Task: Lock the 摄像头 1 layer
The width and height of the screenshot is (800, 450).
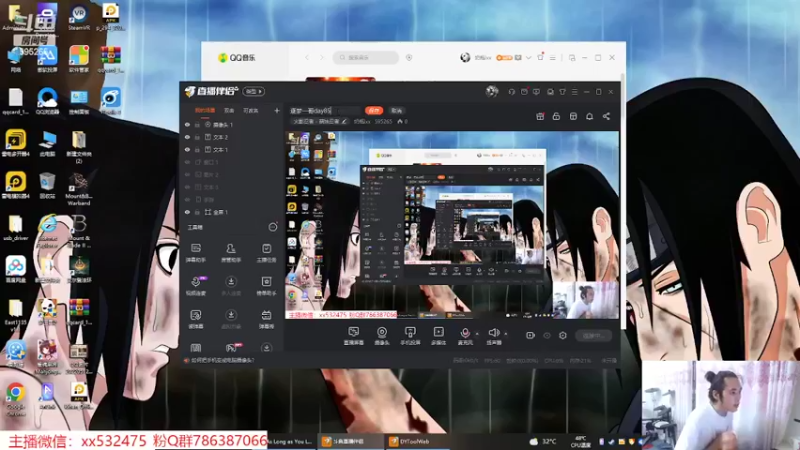Action: (197, 124)
